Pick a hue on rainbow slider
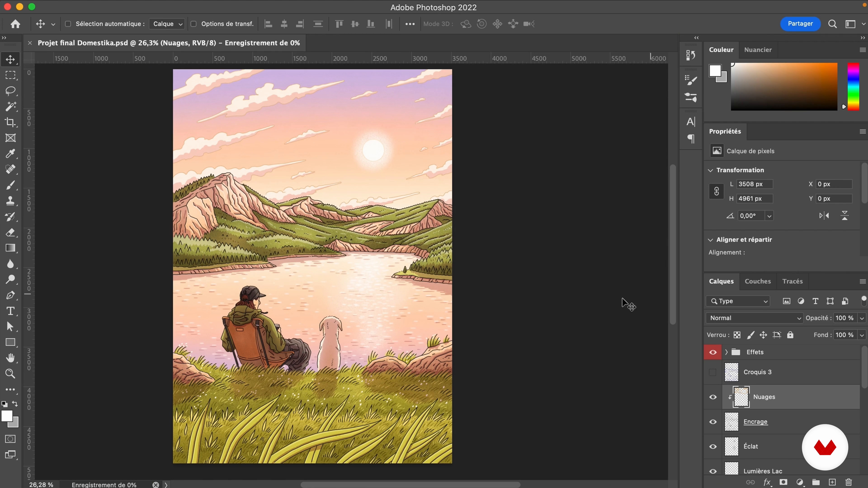 click(853, 87)
